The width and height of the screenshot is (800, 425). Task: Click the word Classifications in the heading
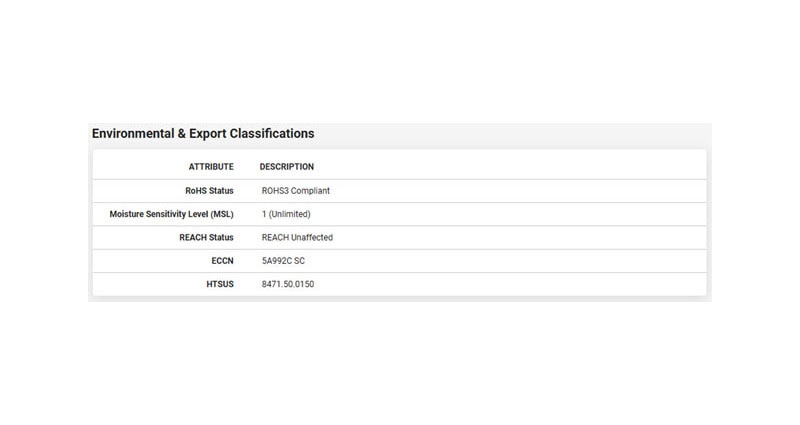[272, 133]
